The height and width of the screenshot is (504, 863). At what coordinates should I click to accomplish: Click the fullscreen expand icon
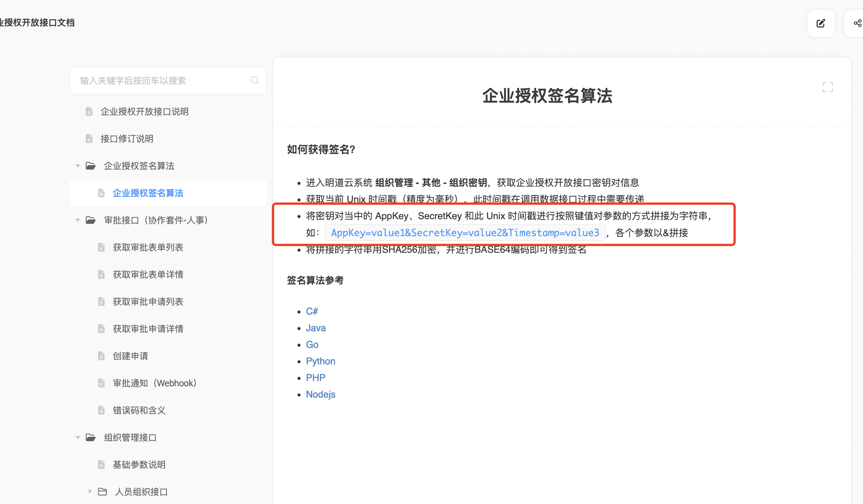(x=828, y=87)
